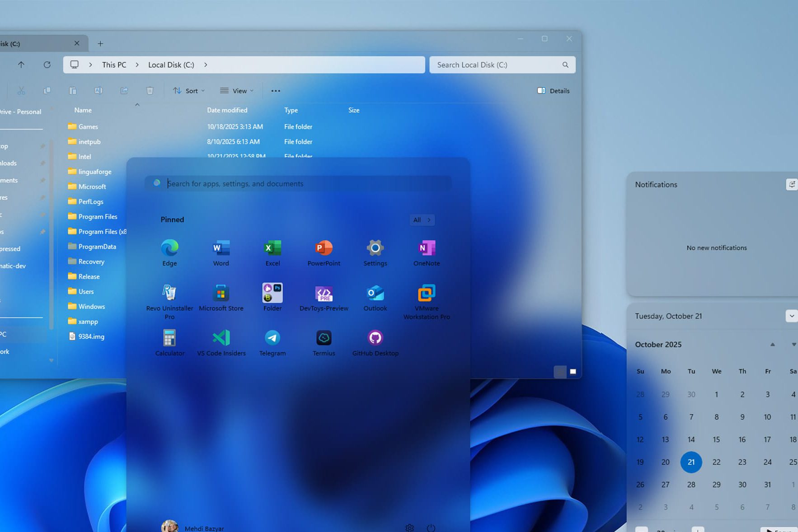Open Termius from pinned apps
Screen dimensions: 798x532
coord(324,339)
